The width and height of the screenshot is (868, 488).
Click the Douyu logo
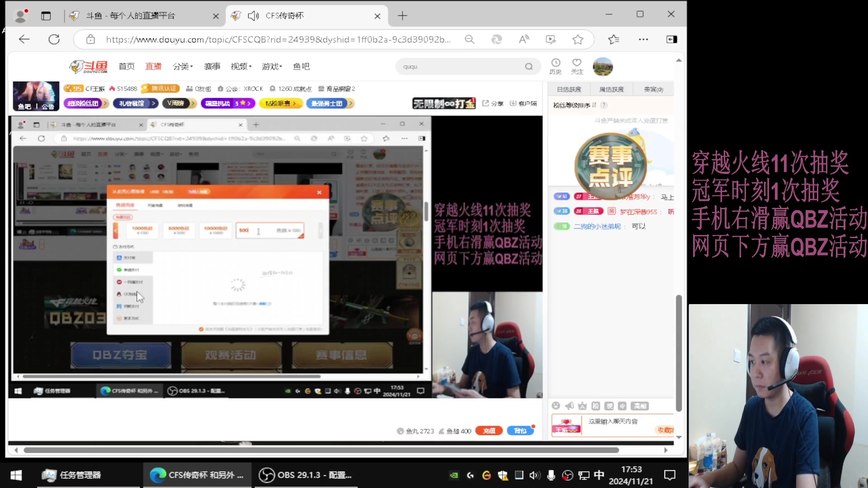pos(89,66)
